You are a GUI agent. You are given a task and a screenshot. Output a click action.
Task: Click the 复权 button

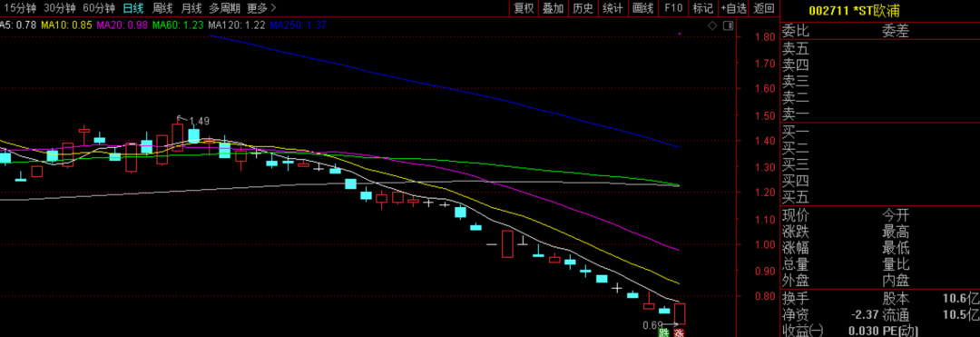[524, 8]
